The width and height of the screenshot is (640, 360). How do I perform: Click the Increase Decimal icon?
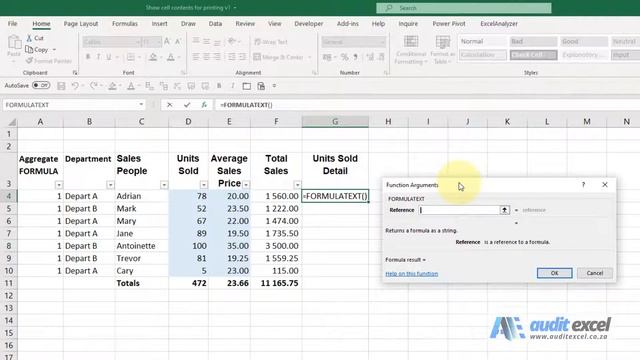click(x=370, y=57)
